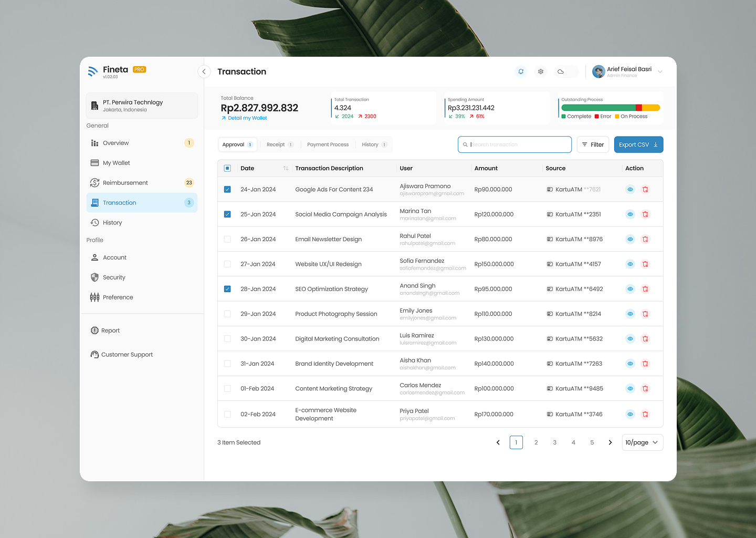Select page 5 in pagination

592,442
